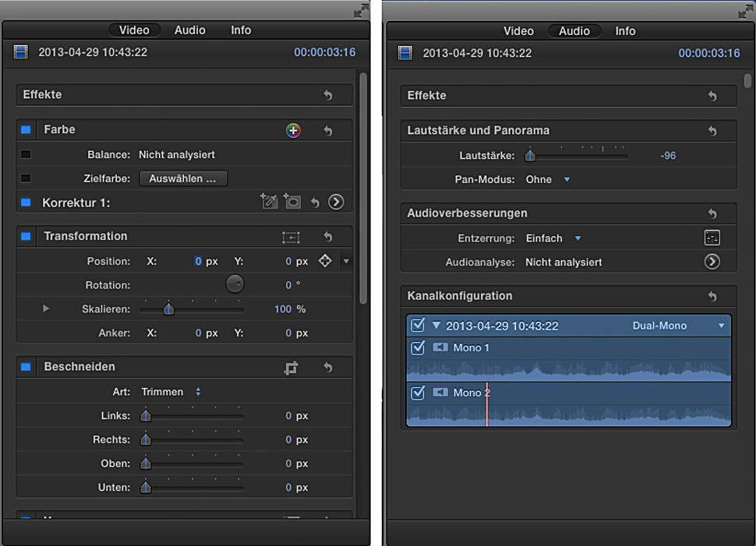The image size is (756, 546).
Task: Click the camera mask icon in Korrektur 1
Action: pos(292,202)
